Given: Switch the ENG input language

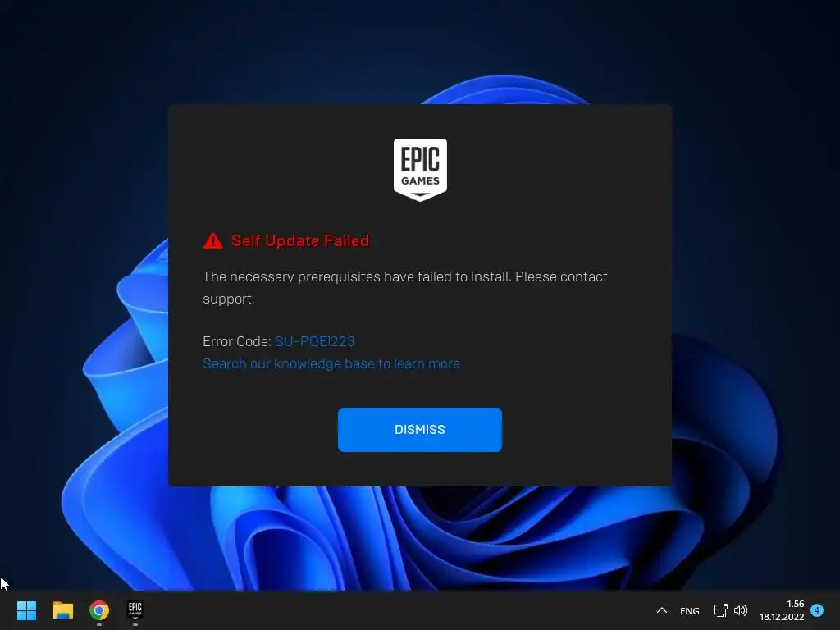Looking at the screenshot, I should point(689,610).
